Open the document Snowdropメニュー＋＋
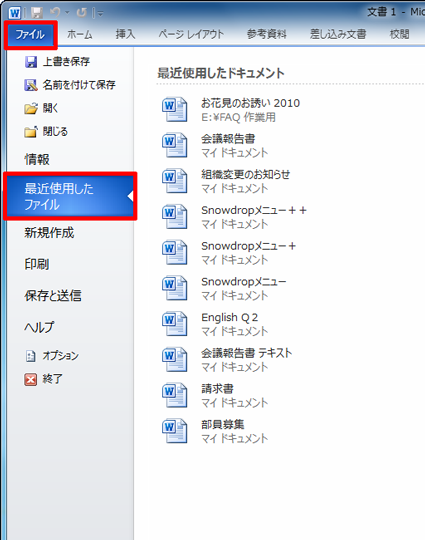 254,210
